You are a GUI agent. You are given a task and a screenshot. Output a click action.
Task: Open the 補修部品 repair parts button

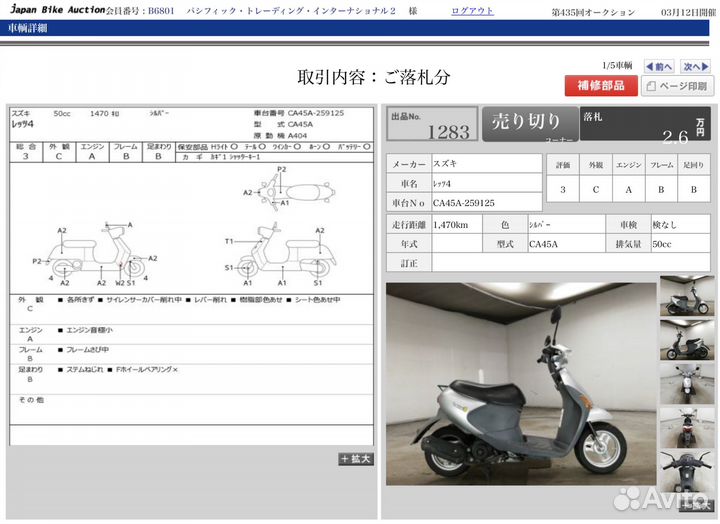click(601, 85)
